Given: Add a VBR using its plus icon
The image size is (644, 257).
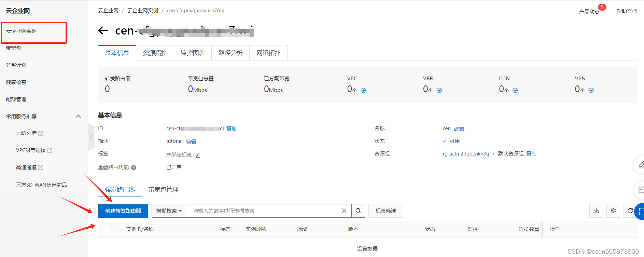Looking at the screenshot, I should click(439, 90).
